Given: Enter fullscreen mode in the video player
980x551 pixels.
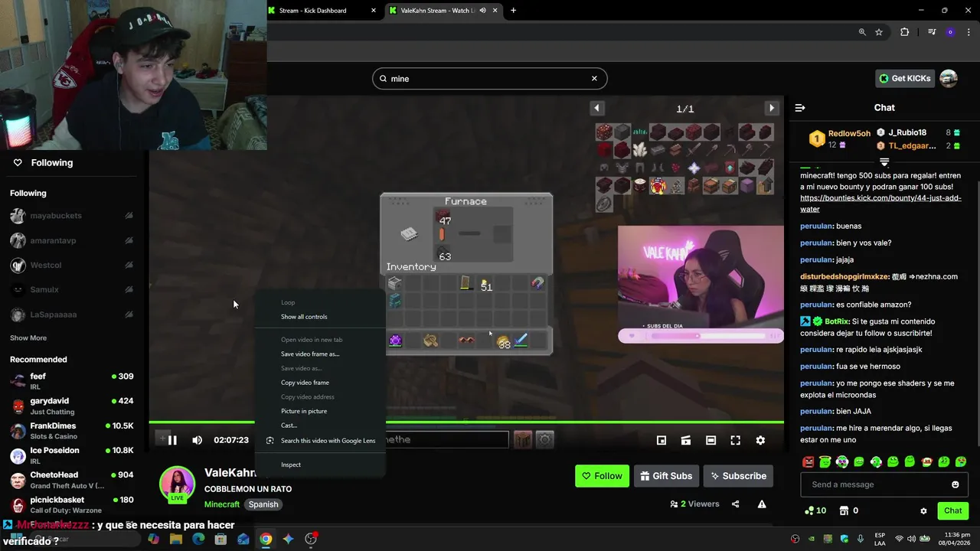Looking at the screenshot, I should tap(735, 440).
